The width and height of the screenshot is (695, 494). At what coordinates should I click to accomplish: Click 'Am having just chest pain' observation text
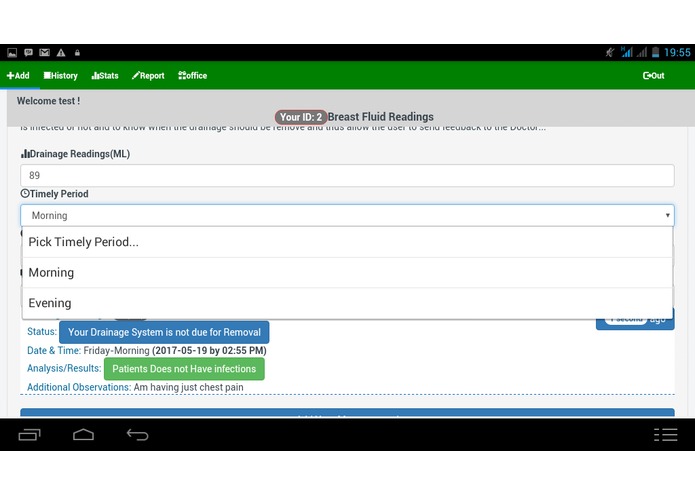point(188,387)
